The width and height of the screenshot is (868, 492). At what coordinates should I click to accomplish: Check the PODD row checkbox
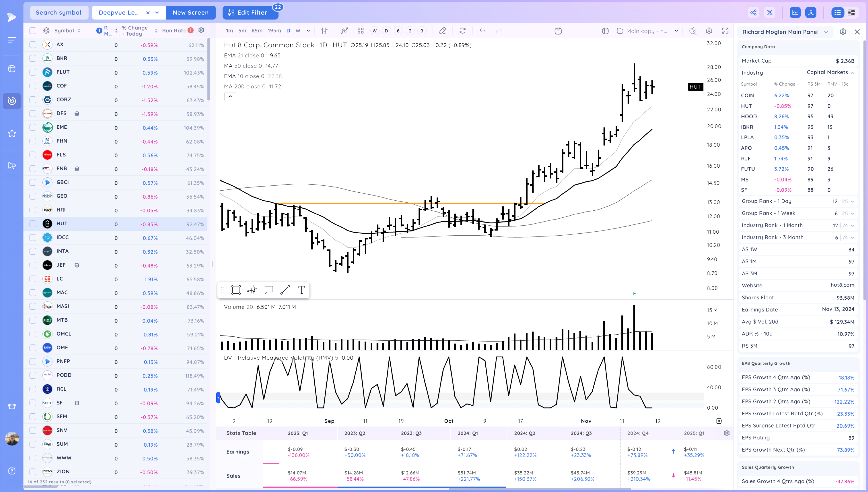coord(33,375)
